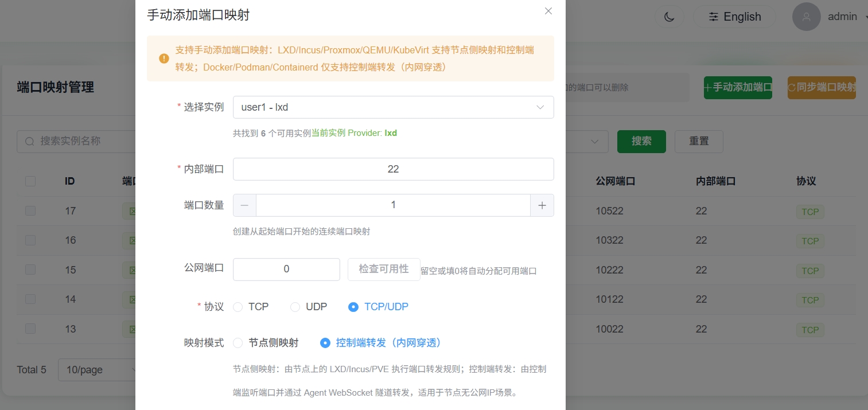Check the row with ID 14
868x410 pixels.
tap(30, 299)
